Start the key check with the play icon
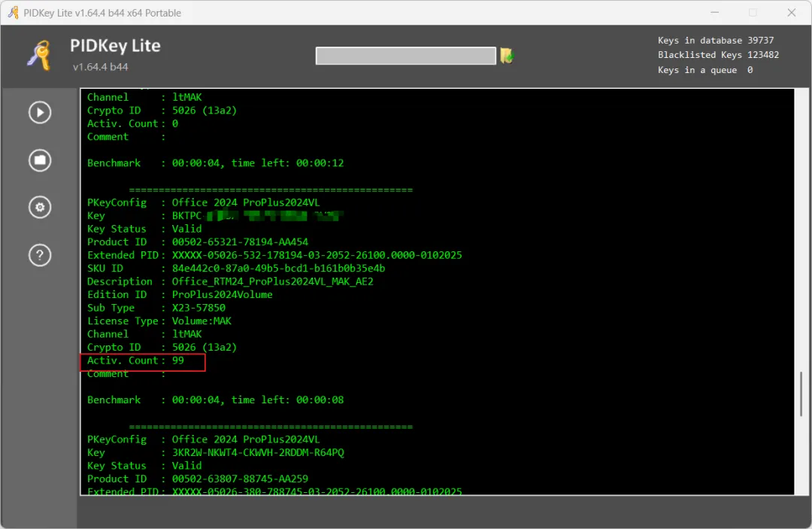Image resolution: width=812 pixels, height=529 pixels. (40, 112)
